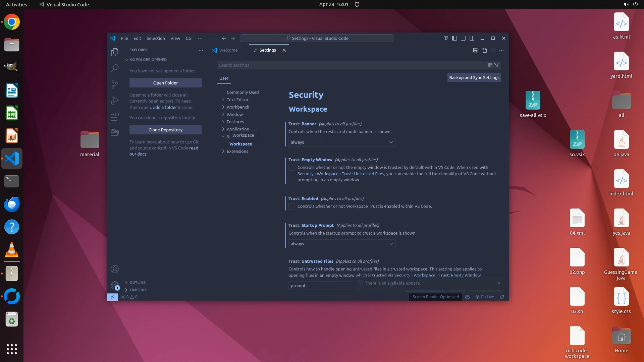Screen dimensions: 644x362
Task: Click Backup and Sync Settings button
Action: point(474,78)
